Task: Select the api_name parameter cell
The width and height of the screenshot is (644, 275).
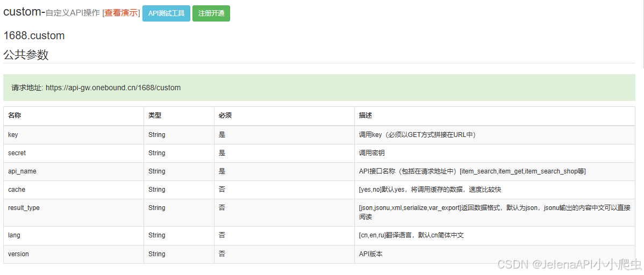Action: [74, 171]
